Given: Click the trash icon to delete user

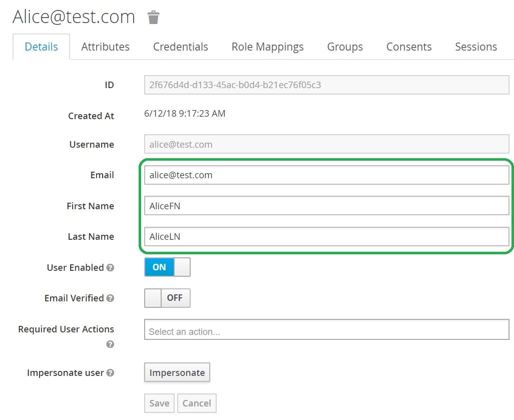Looking at the screenshot, I should 153,18.
